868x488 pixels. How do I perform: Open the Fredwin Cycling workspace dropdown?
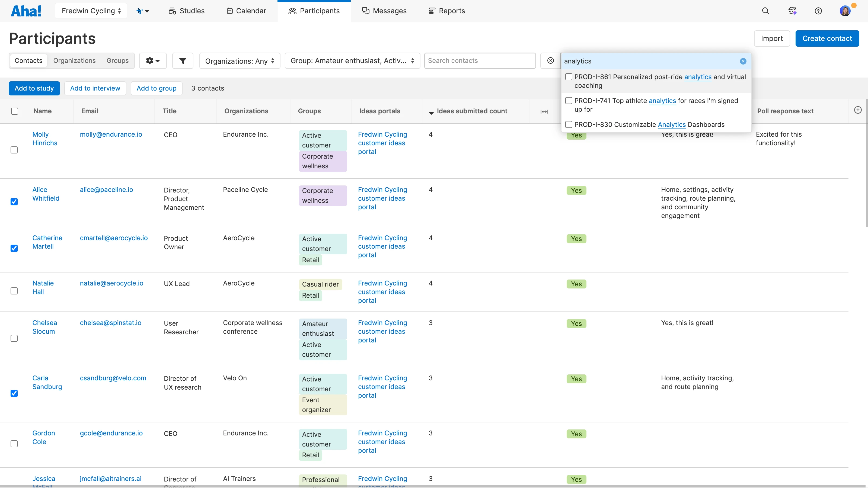pos(91,11)
